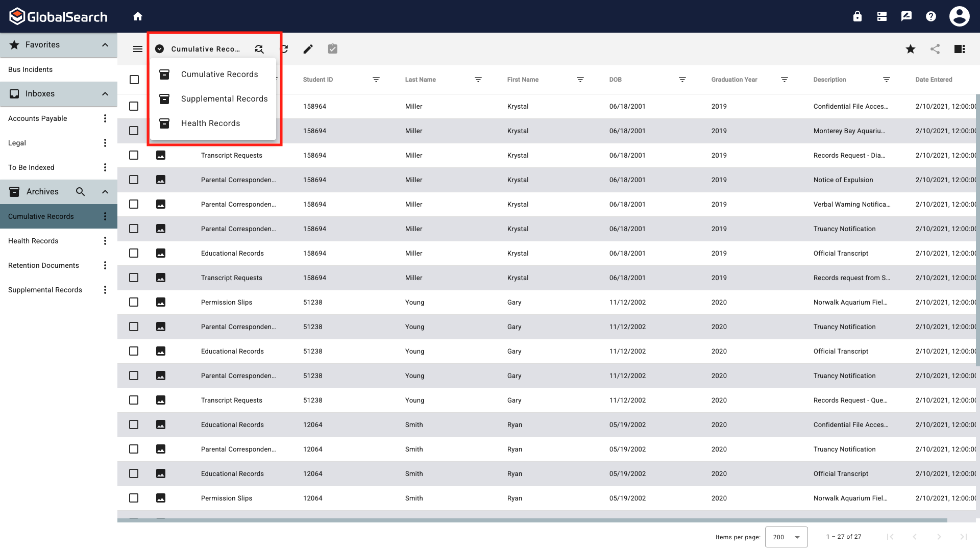Click the Last Name column filter
This screenshot has width=980, height=551.
tap(478, 80)
